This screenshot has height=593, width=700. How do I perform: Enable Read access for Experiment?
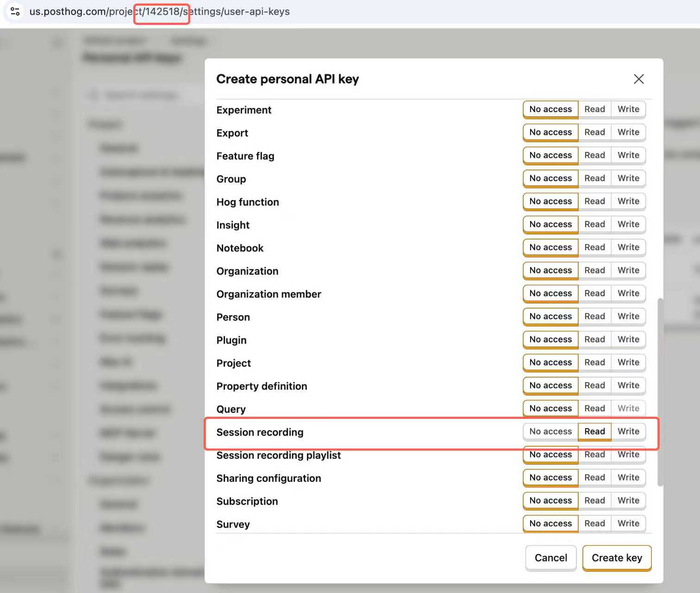pos(594,109)
